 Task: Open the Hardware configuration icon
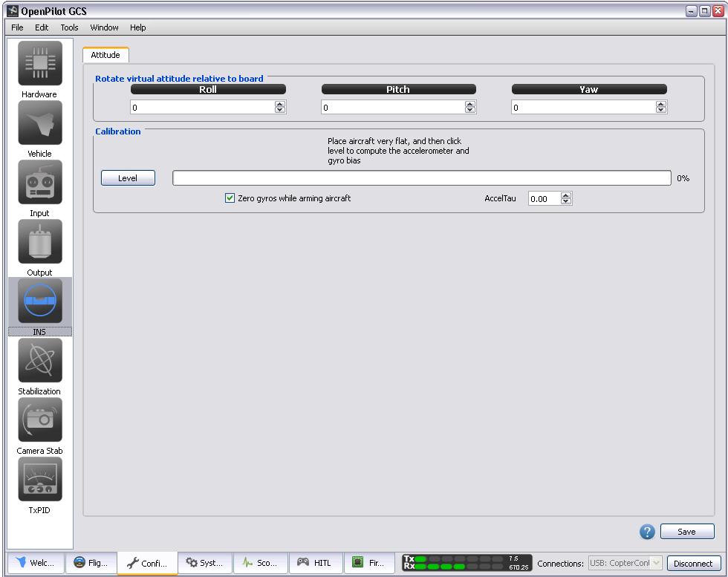coord(40,64)
